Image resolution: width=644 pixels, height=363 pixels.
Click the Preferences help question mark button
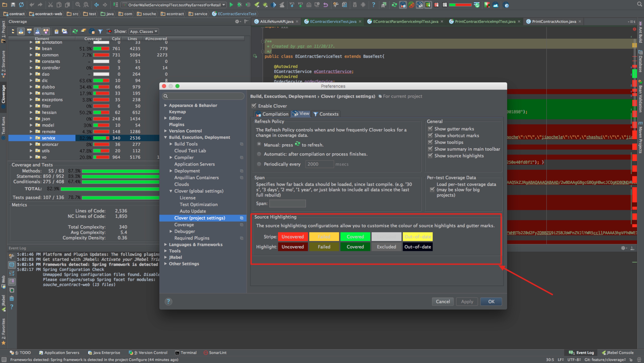(168, 301)
